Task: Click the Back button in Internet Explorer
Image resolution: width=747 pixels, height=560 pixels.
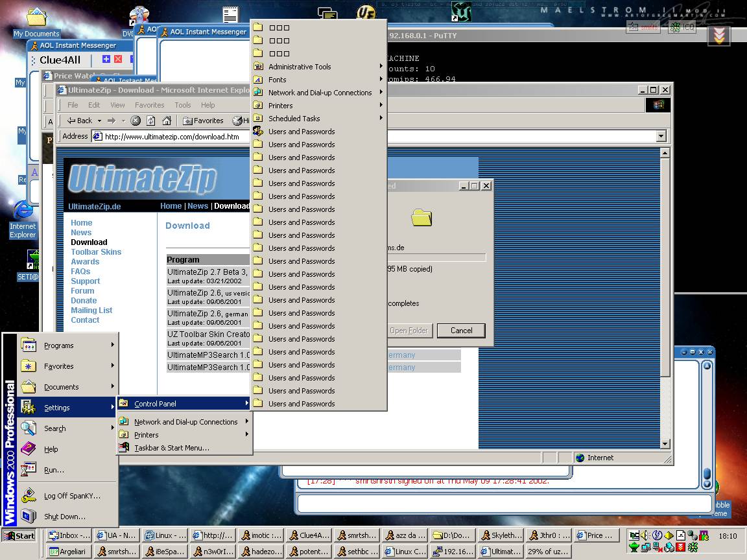Action: (x=80, y=121)
